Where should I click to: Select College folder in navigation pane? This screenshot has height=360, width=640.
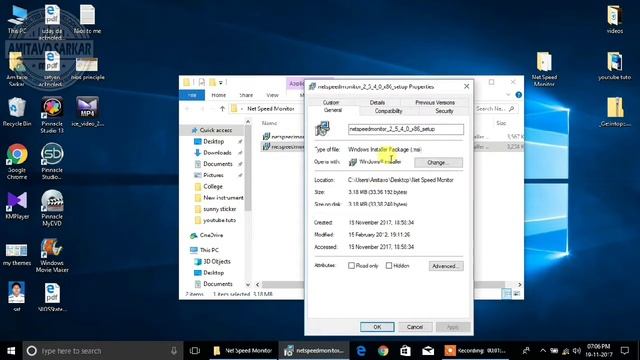[213, 186]
